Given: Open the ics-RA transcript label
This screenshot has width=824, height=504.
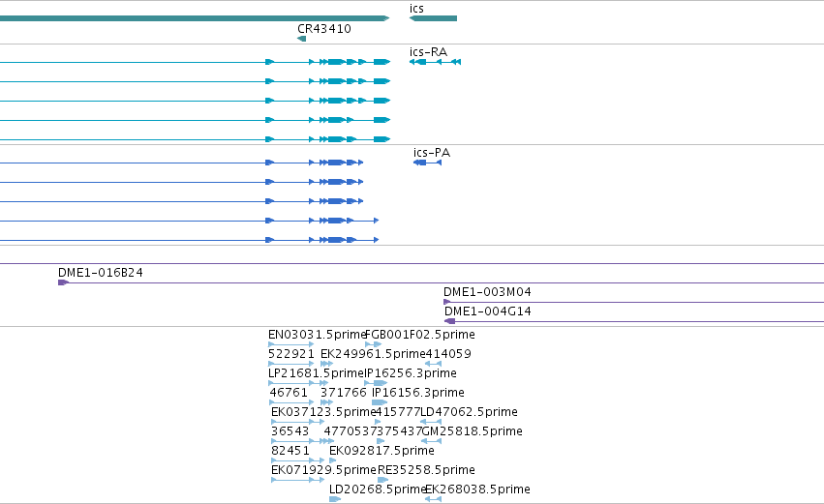Looking at the screenshot, I should (428, 52).
